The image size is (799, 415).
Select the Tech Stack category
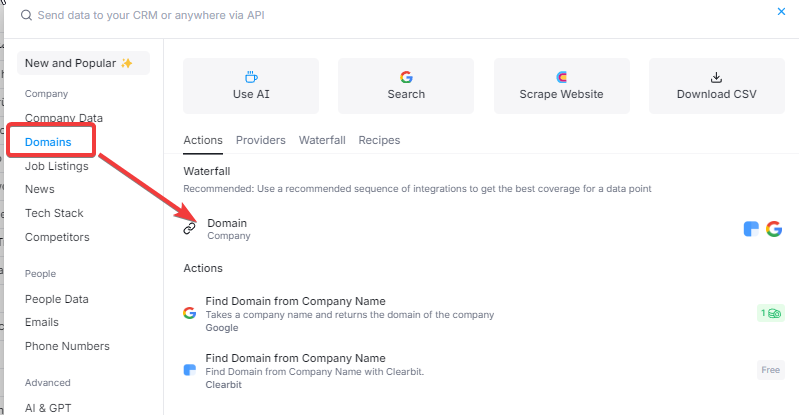click(54, 213)
